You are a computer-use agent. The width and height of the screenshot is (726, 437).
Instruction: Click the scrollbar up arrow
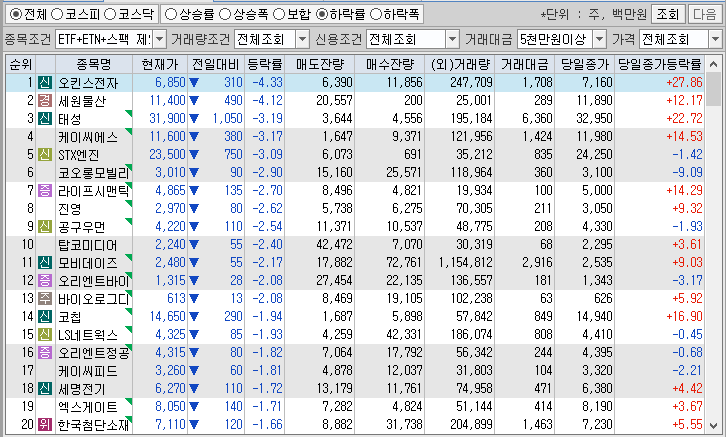click(x=715, y=63)
